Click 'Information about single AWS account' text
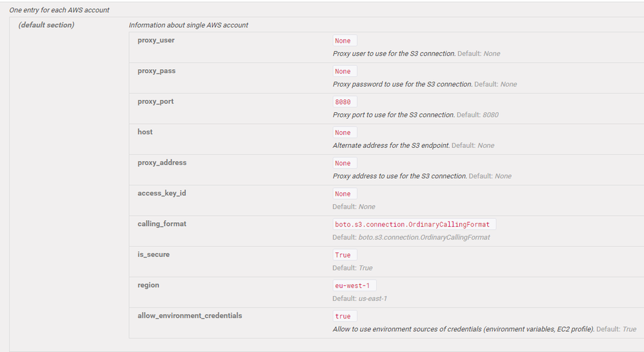 click(188, 25)
